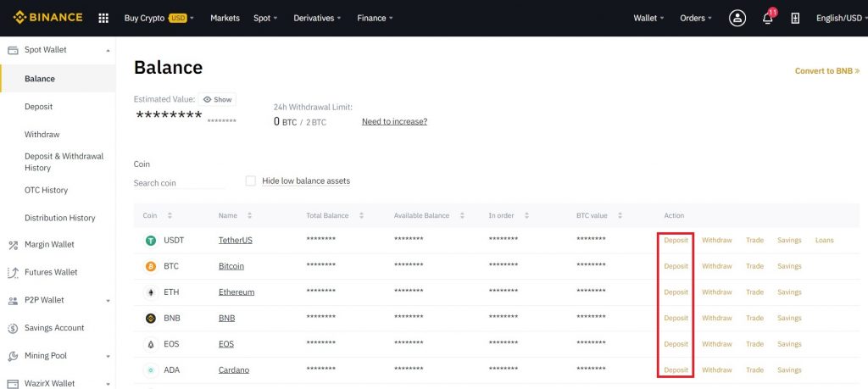Open the Markets menu item
The height and width of the screenshot is (389, 868).
pyautogui.click(x=225, y=19)
